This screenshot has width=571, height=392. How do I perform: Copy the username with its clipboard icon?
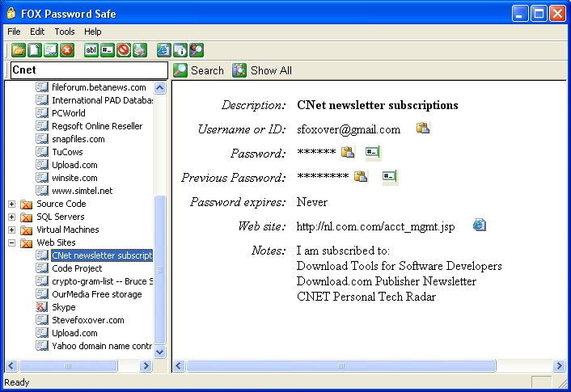click(423, 129)
